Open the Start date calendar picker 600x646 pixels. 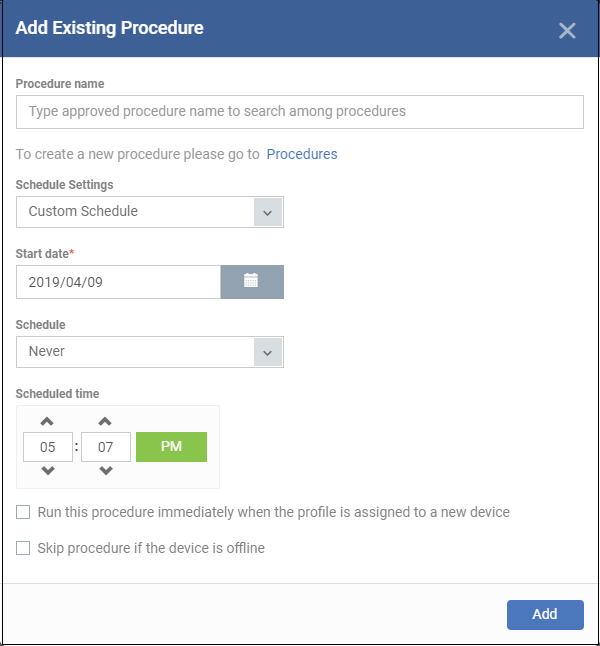[x=252, y=282]
